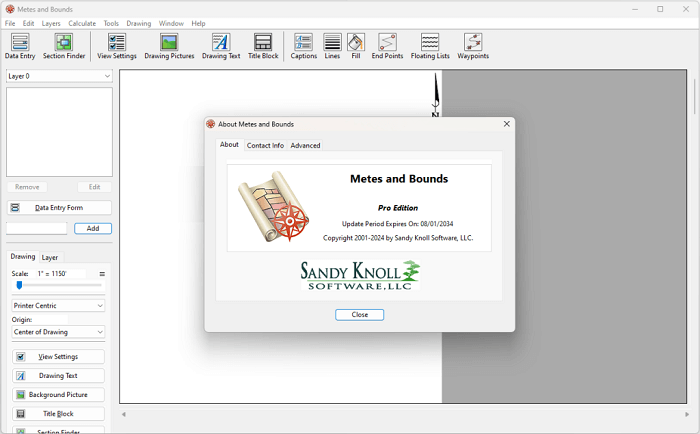Click the Remove button
The image size is (700, 434).
point(27,187)
